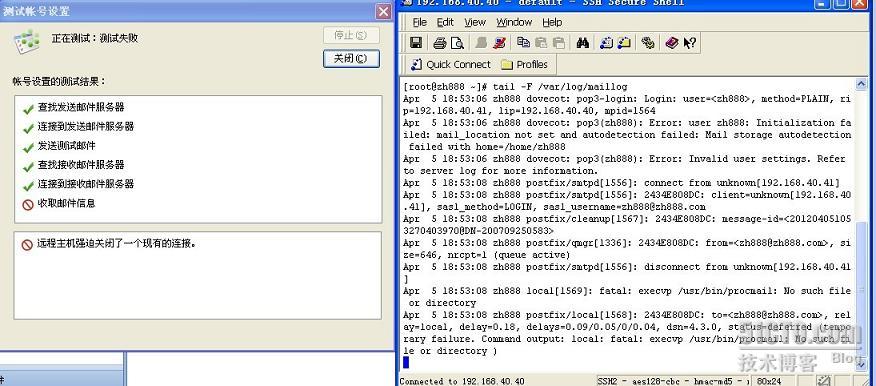
Task: Click the green checkmark beside 发送测试邮件
Action: pyautogui.click(x=28, y=147)
